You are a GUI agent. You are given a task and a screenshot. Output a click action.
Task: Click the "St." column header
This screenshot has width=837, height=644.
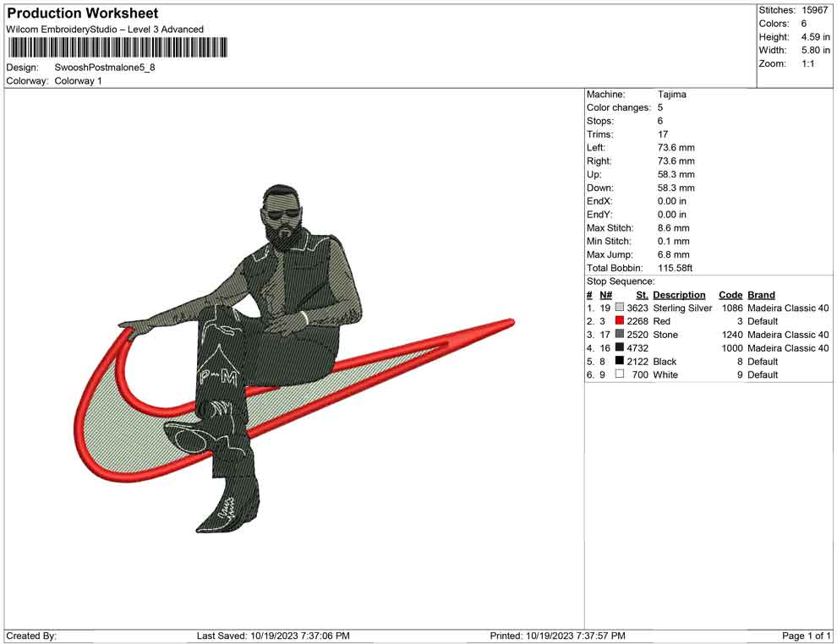click(x=642, y=294)
